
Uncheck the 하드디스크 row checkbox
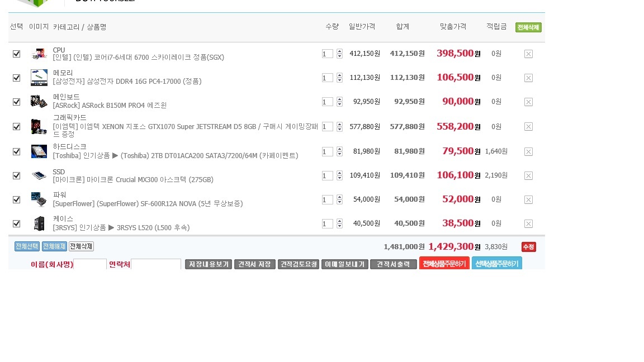16,152
